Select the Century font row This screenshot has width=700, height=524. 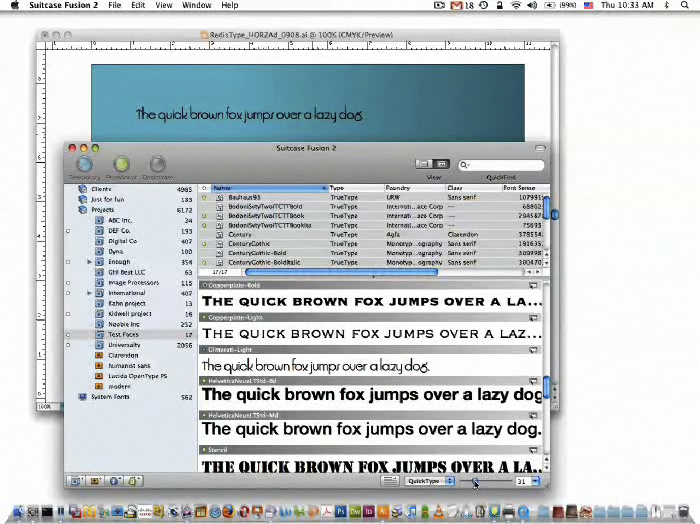[x=371, y=235]
